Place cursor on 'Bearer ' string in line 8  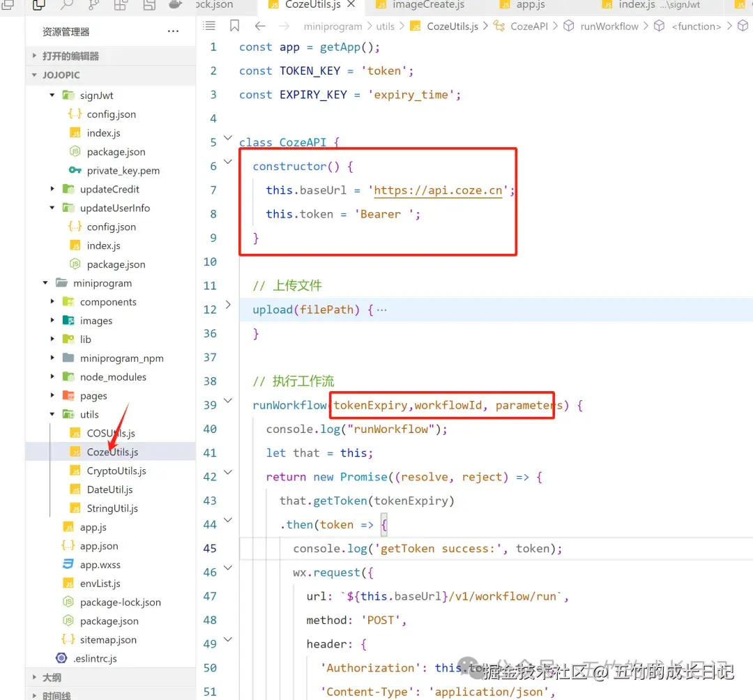pyautogui.click(x=383, y=214)
